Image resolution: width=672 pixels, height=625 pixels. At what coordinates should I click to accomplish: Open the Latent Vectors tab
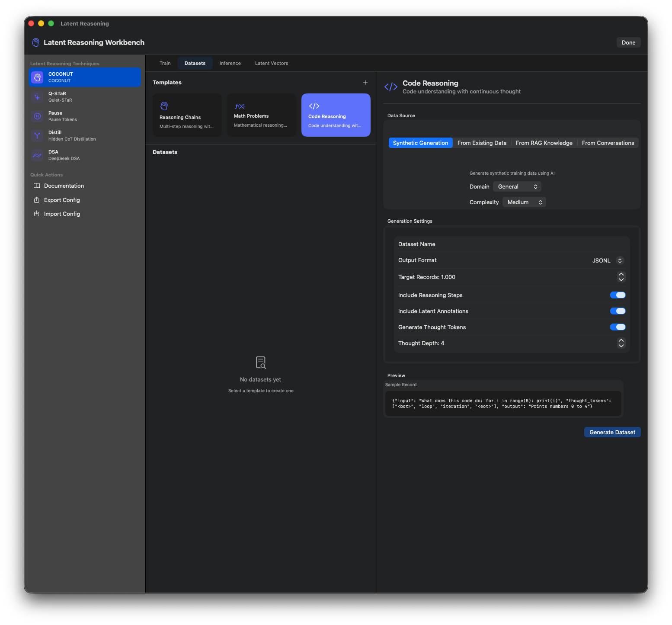(x=271, y=63)
